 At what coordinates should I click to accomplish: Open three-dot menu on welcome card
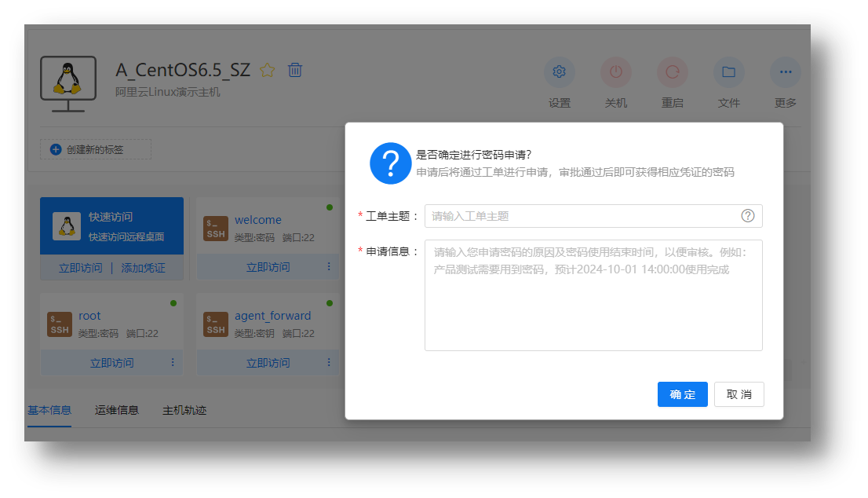(x=329, y=267)
